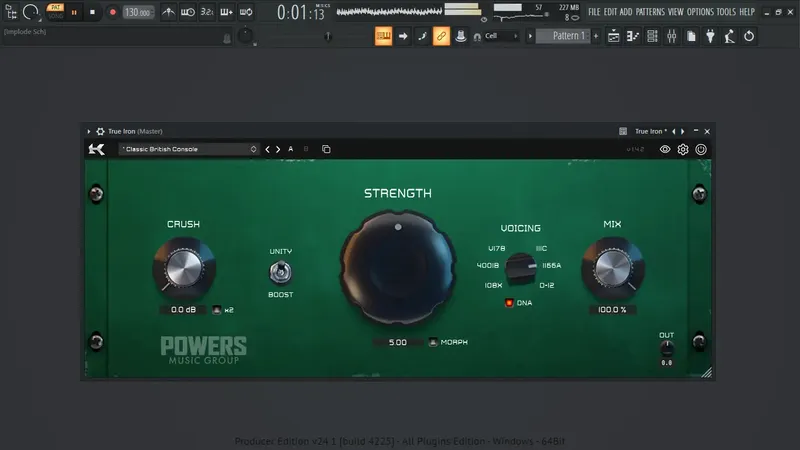
Task: Stop playback with the stop button
Action: tap(92, 12)
